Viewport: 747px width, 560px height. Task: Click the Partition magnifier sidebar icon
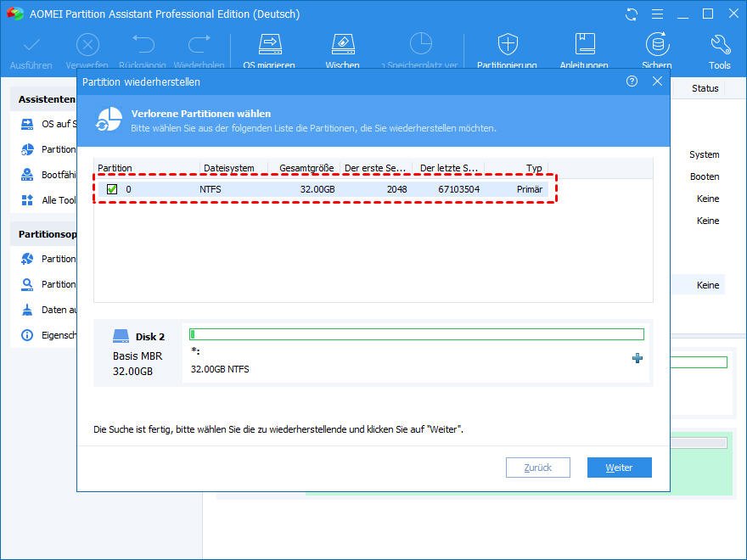pyautogui.click(x=27, y=284)
